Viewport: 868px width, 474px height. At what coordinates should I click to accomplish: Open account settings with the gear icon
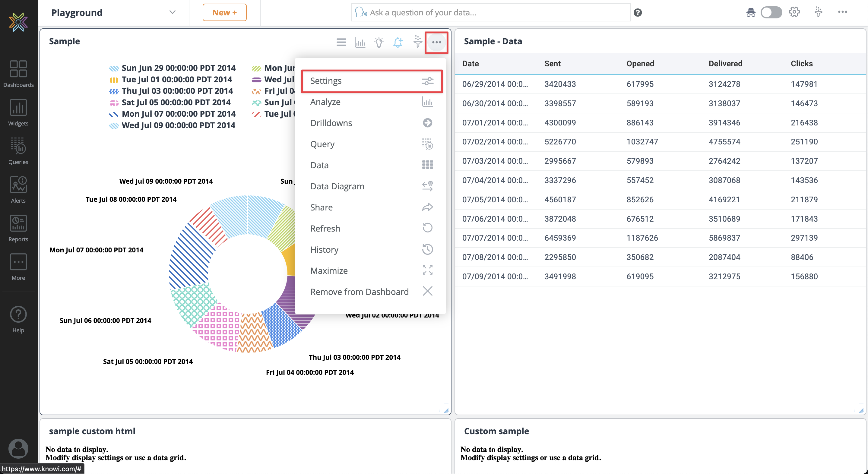794,12
